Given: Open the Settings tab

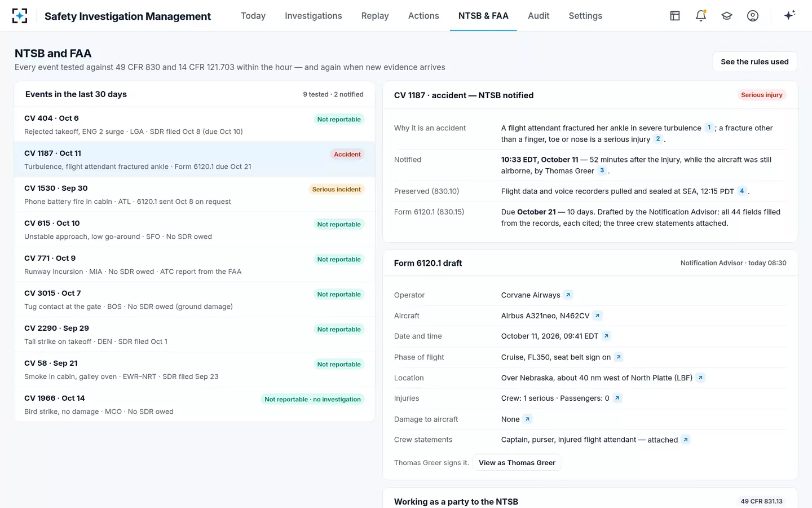Looking at the screenshot, I should [585, 16].
